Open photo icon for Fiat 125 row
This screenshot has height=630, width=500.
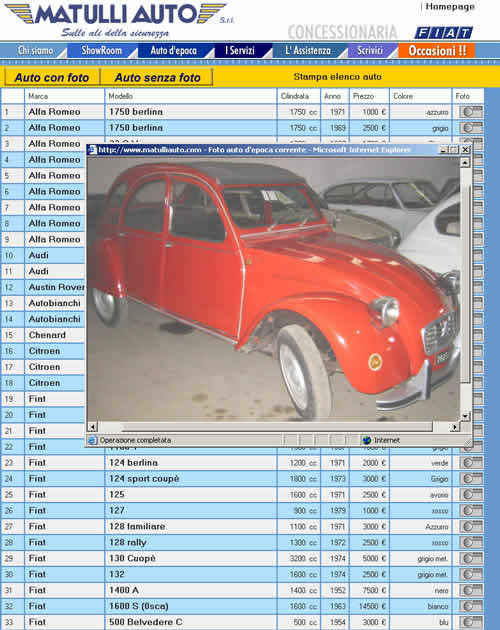click(x=471, y=495)
